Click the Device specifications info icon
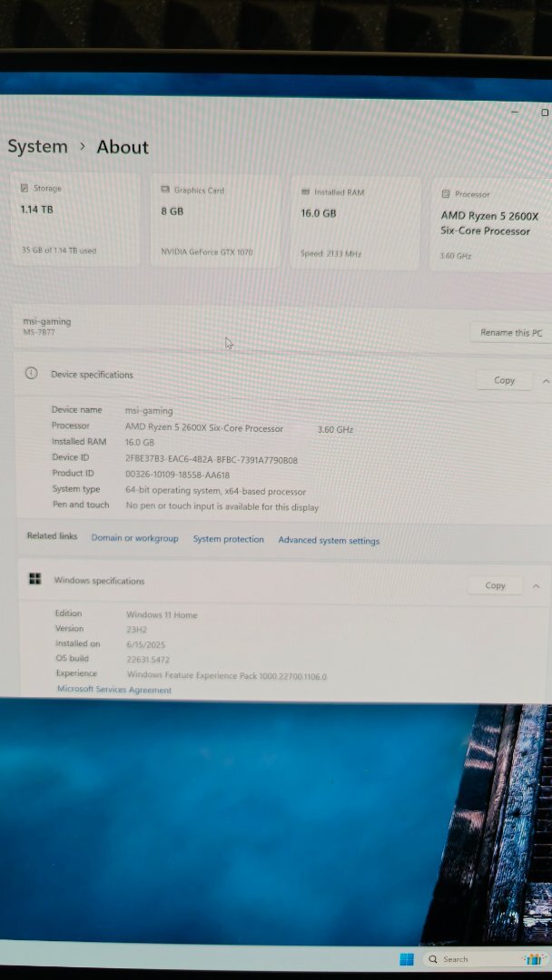Viewport: 552px width, 980px height. pos(31,373)
